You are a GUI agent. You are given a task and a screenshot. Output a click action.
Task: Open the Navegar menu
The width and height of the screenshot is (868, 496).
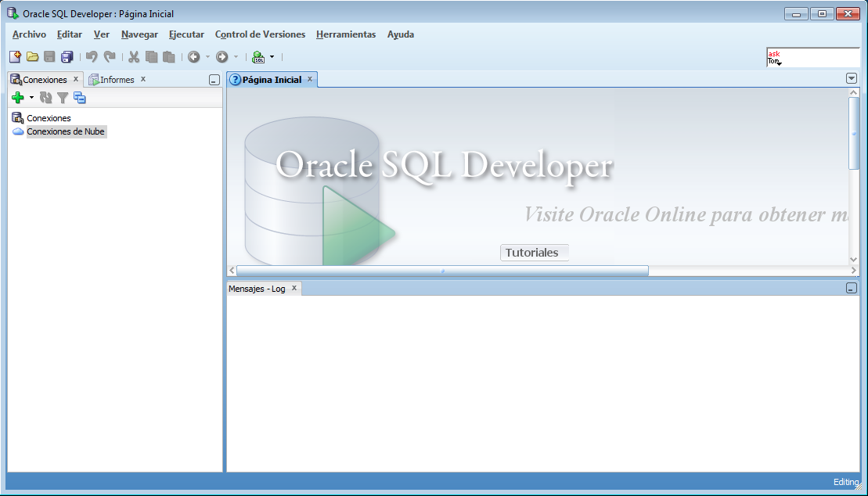coord(139,34)
